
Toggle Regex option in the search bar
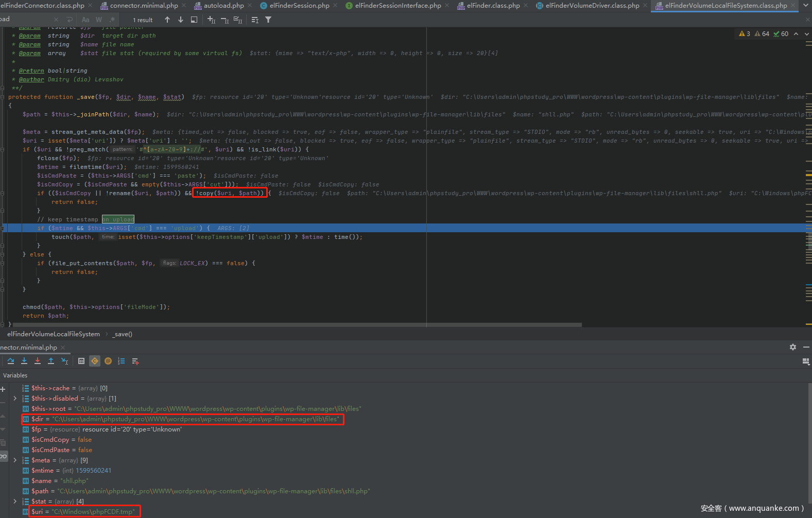pyautogui.click(x=112, y=20)
